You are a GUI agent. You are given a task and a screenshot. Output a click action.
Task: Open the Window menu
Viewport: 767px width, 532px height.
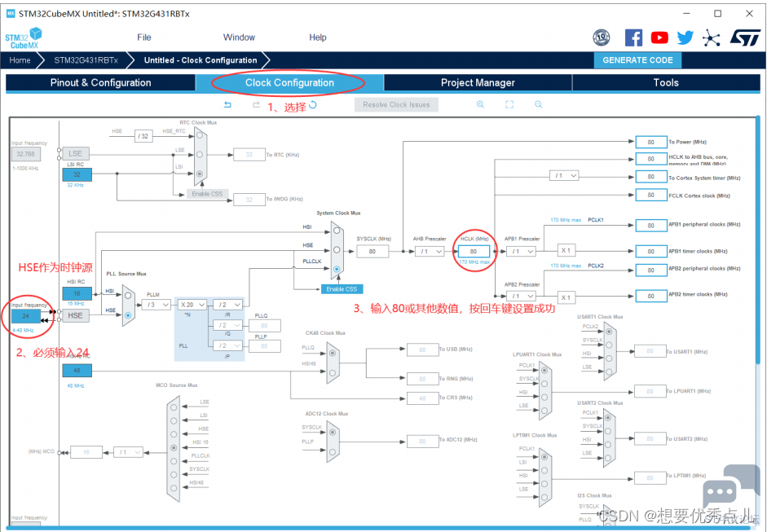coord(239,37)
